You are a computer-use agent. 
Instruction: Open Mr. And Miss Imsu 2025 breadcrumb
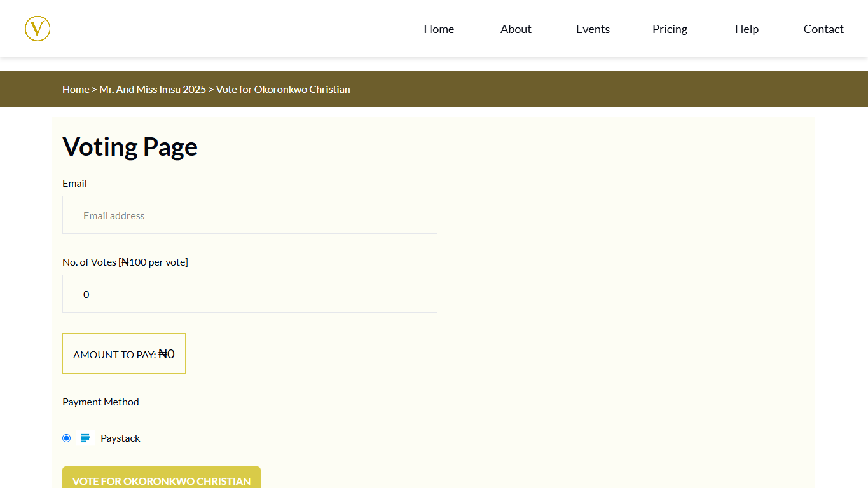[153, 89]
